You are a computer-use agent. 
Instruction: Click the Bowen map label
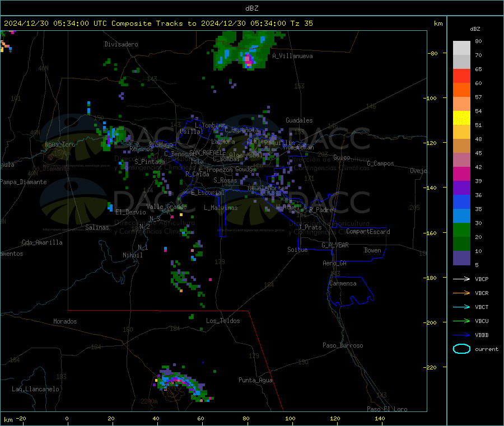coord(373,250)
